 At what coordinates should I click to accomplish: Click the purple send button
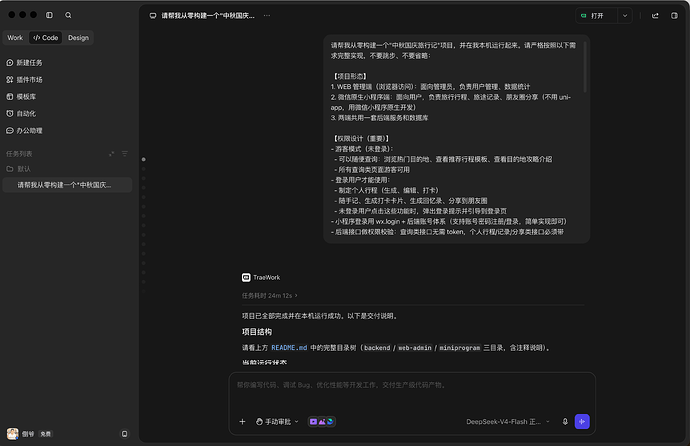(582, 422)
